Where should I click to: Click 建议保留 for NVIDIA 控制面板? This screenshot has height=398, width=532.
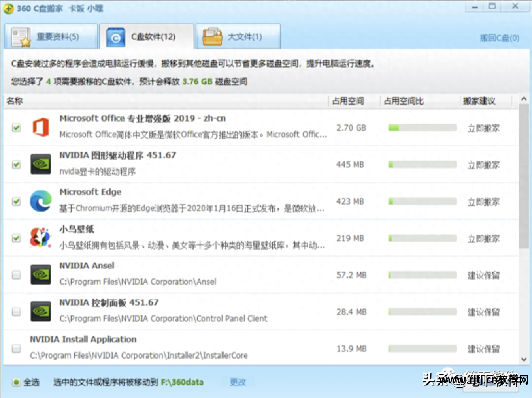pyautogui.click(x=484, y=312)
